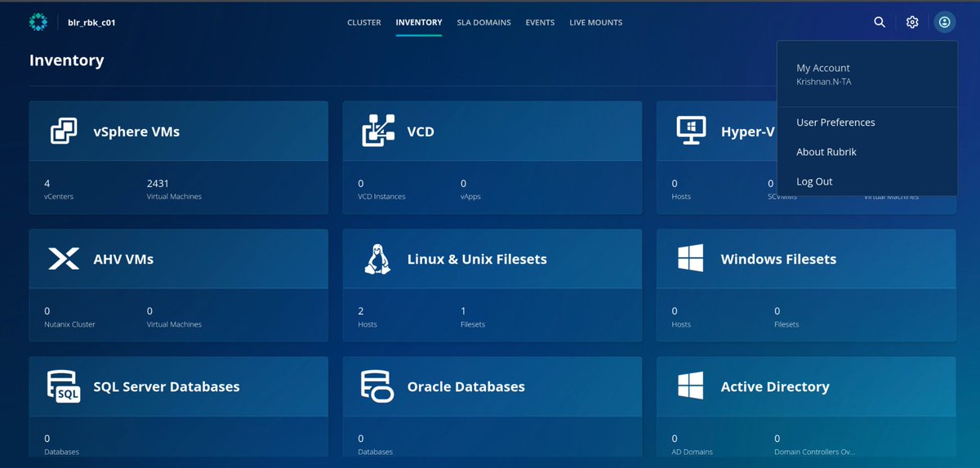Click the user account avatar icon
This screenshot has height=468, width=980.
[x=944, y=22]
